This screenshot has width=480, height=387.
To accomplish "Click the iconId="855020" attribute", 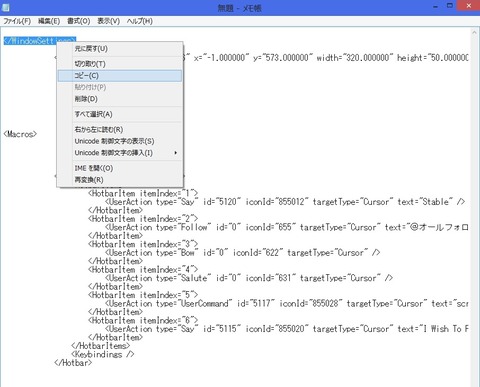I will click(277, 329).
